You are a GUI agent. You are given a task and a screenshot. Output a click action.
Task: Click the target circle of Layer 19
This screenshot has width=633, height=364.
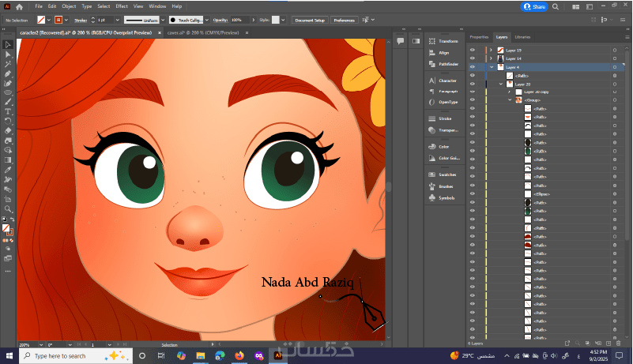tap(615, 51)
